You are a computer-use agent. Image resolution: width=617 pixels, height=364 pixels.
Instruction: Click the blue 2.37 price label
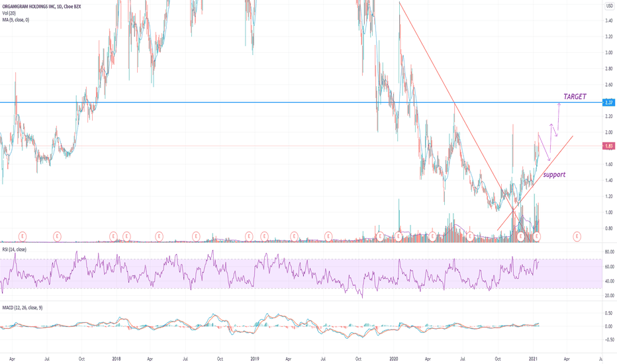[x=609, y=103]
